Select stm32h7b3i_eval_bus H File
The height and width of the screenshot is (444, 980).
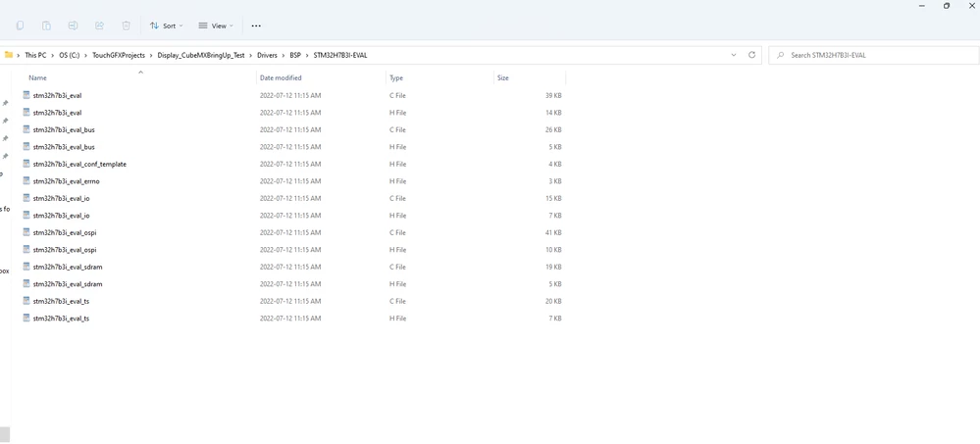(293, 147)
